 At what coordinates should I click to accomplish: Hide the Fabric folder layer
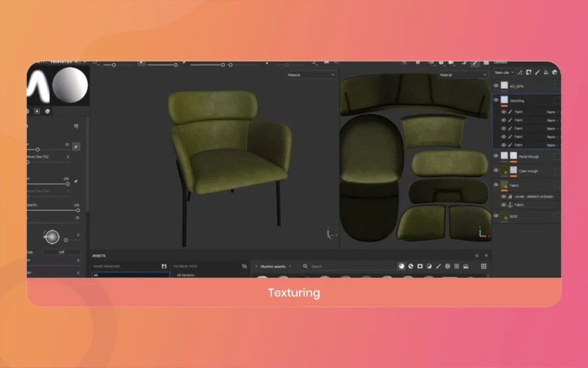[x=496, y=185]
